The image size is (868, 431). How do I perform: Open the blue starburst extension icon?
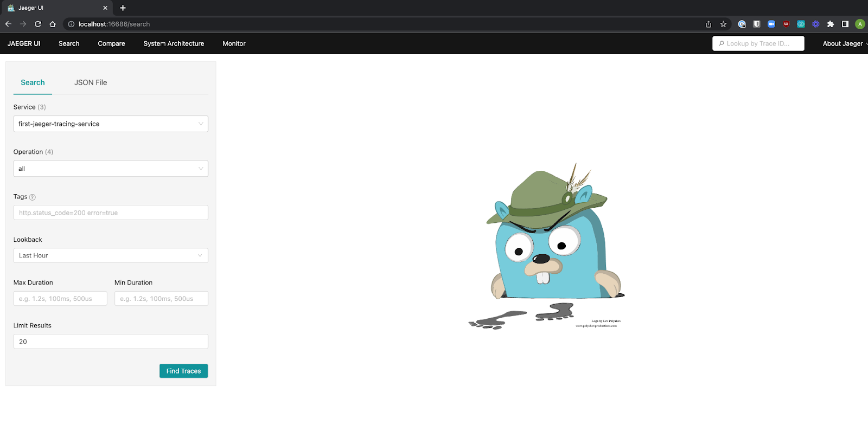point(815,24)
